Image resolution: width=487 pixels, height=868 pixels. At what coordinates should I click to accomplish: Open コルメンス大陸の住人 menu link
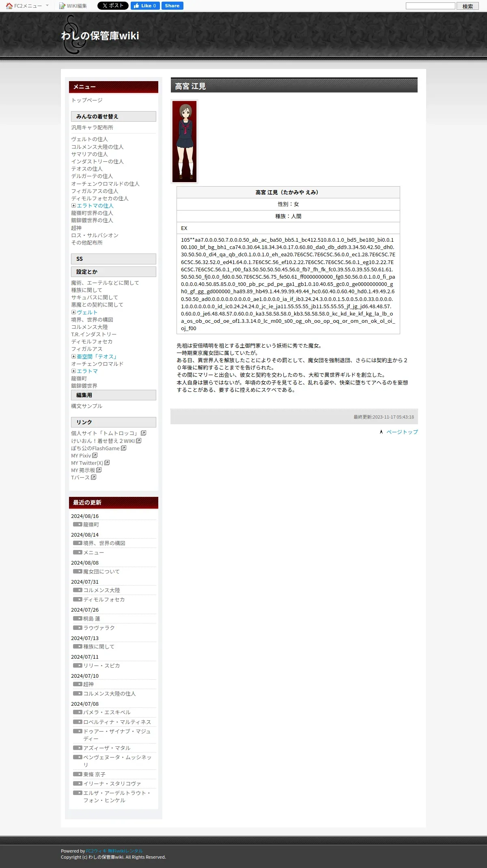97,147
